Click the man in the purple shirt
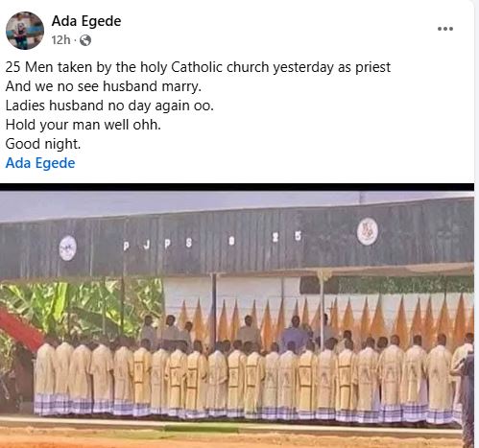This screenshot has height=448, width=479. click(x=295, y=334)
